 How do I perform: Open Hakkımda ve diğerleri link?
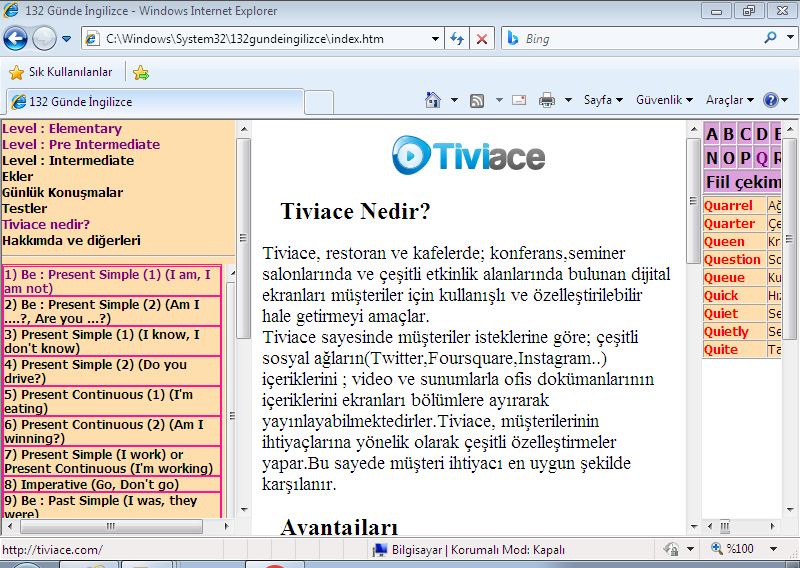(71, 240)
